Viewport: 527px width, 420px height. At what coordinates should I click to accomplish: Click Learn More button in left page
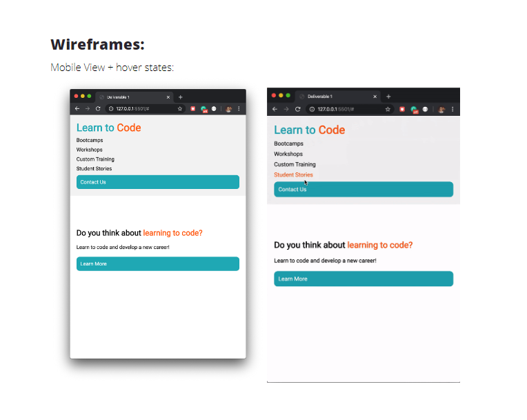click(158, 263)
